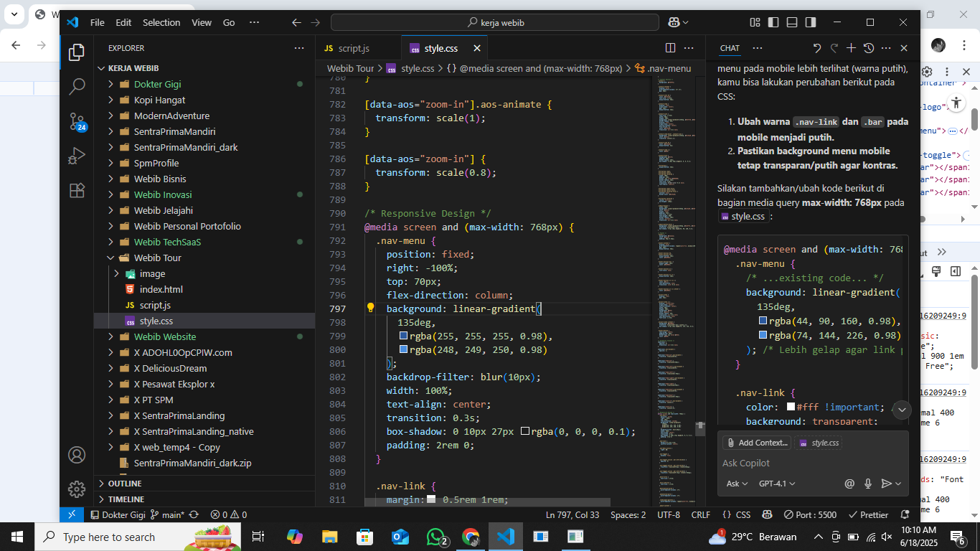Open the Search view in activity bar
Image resolution: width=980 pixels, height=551 pixels.
[77, 87]
